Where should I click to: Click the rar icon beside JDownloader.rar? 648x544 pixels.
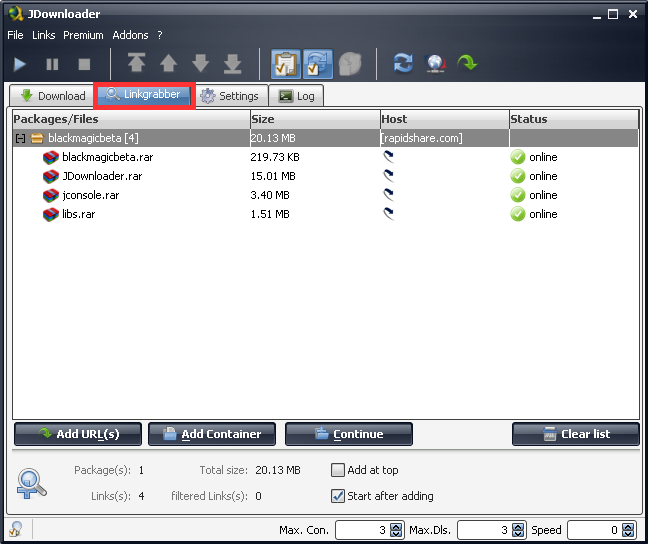51,176
